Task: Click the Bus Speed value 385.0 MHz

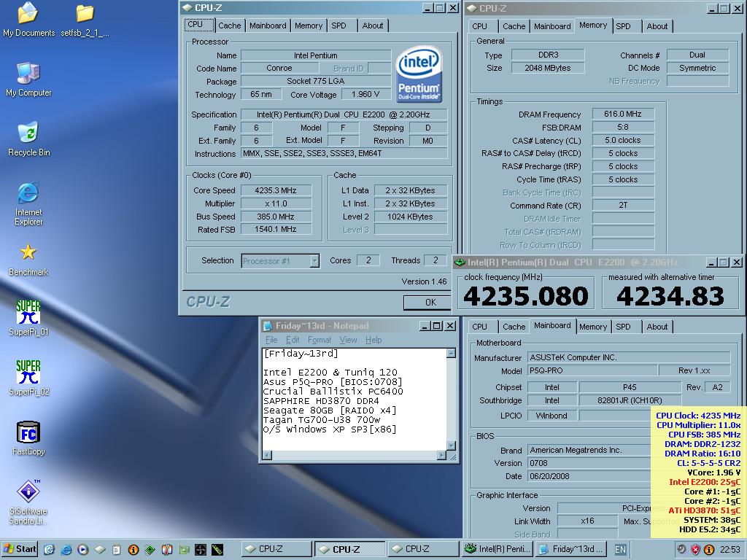Action: [276, 216]
